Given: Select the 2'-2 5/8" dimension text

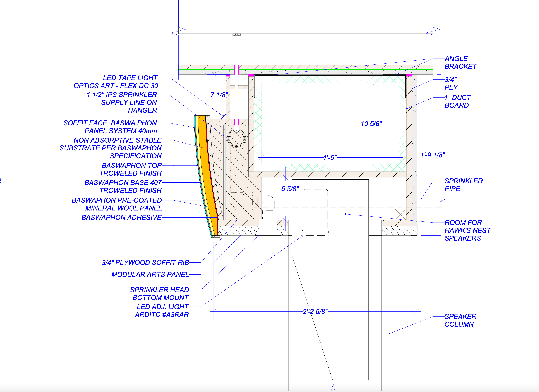Looking at the screenshot, I should point(315,311).
